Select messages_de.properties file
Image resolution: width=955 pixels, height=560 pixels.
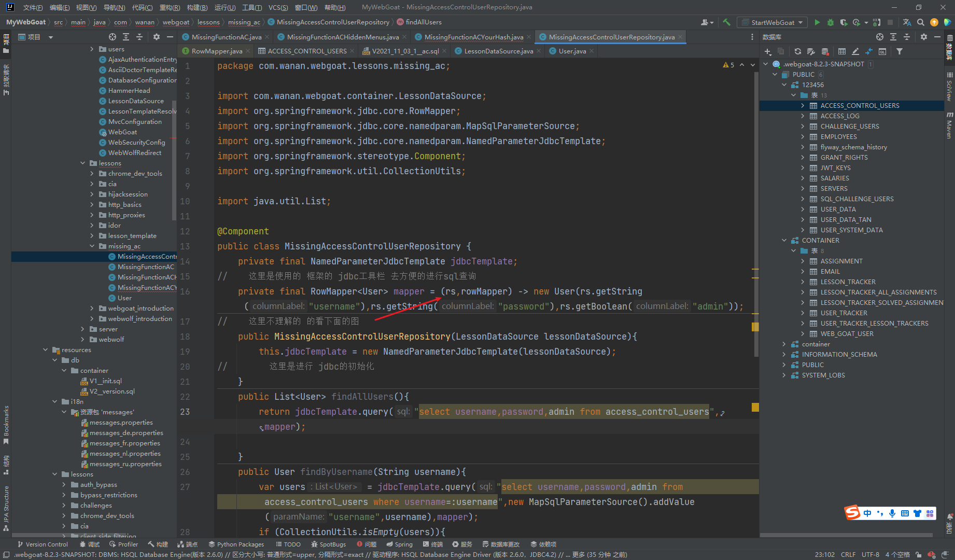tap(126, 433)
